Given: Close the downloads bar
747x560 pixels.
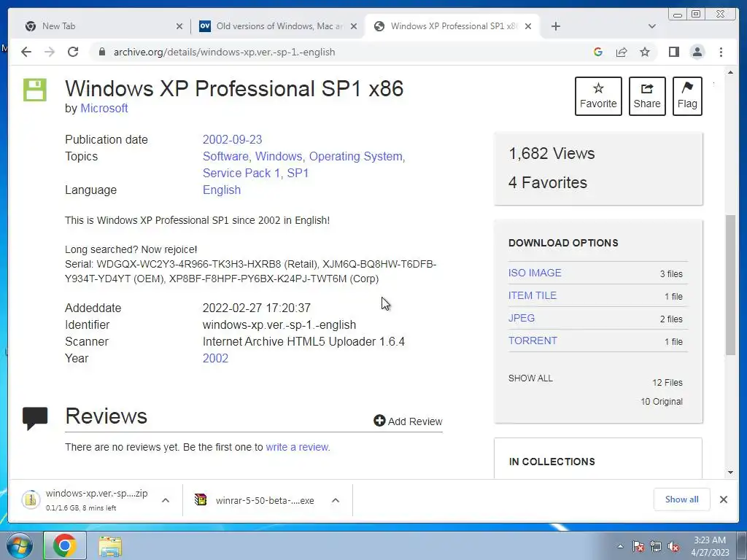Looking at the screenshot, I should (x=723, y=499).
